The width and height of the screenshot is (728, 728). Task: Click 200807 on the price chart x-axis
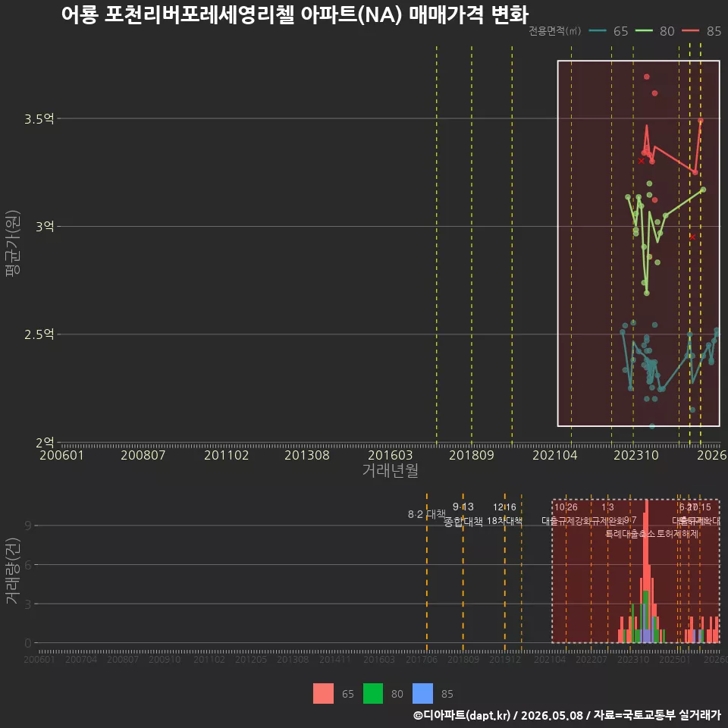tap(143, 455)
